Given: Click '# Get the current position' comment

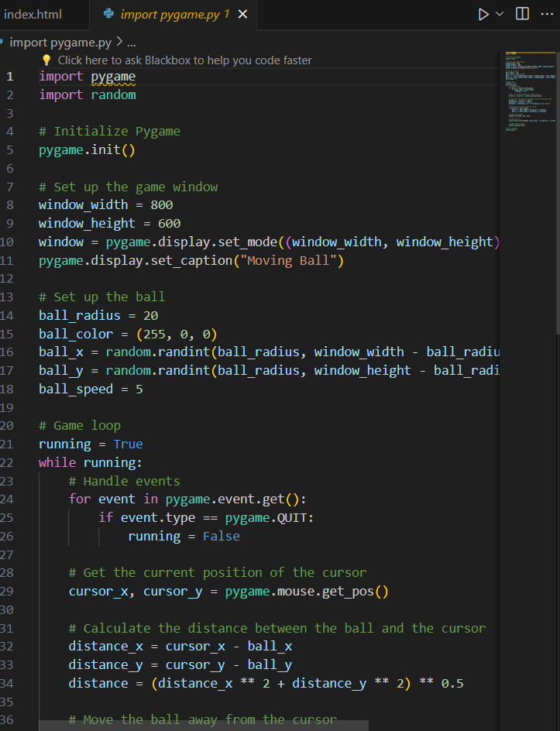Looking at the screenshot, I should point(218,573).
